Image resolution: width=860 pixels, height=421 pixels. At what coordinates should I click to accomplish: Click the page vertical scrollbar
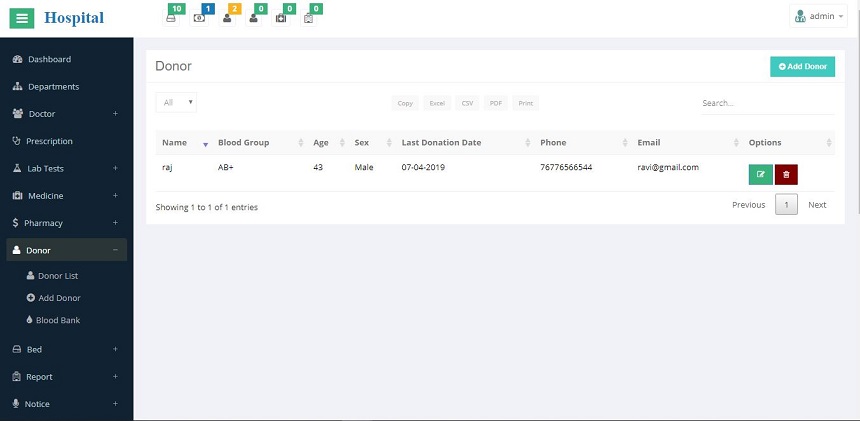857,126
